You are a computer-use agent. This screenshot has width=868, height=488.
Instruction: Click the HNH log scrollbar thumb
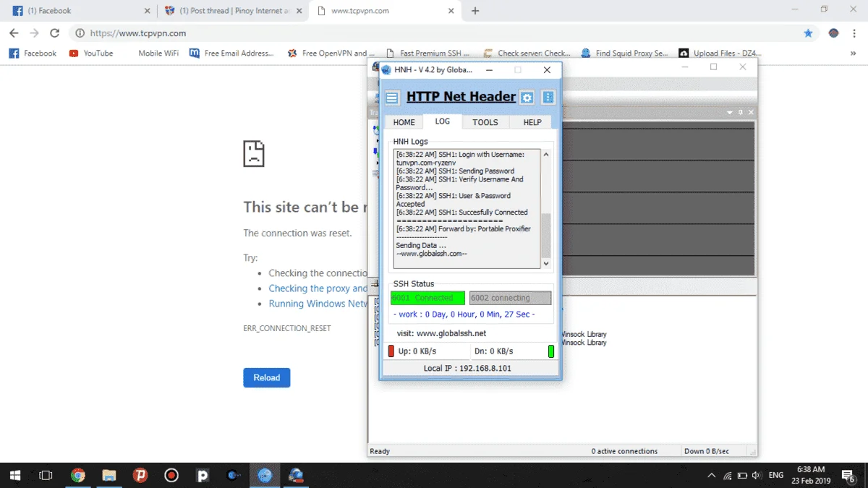(x=546, y=236)
